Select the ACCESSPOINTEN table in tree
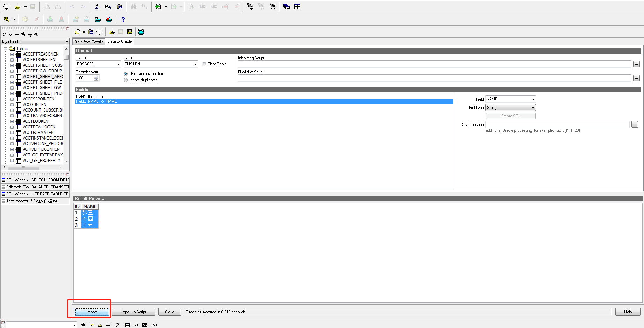 [x=39, y=99]
